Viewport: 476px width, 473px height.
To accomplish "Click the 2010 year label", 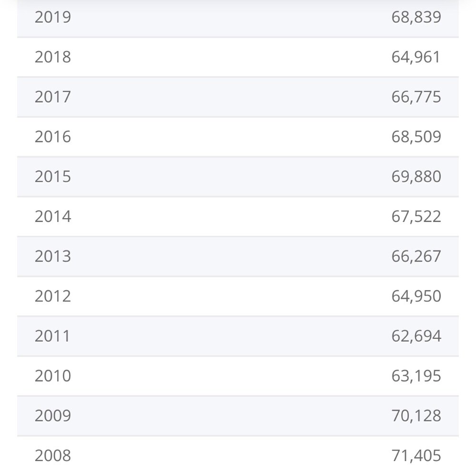I will (x=53, y=376).
